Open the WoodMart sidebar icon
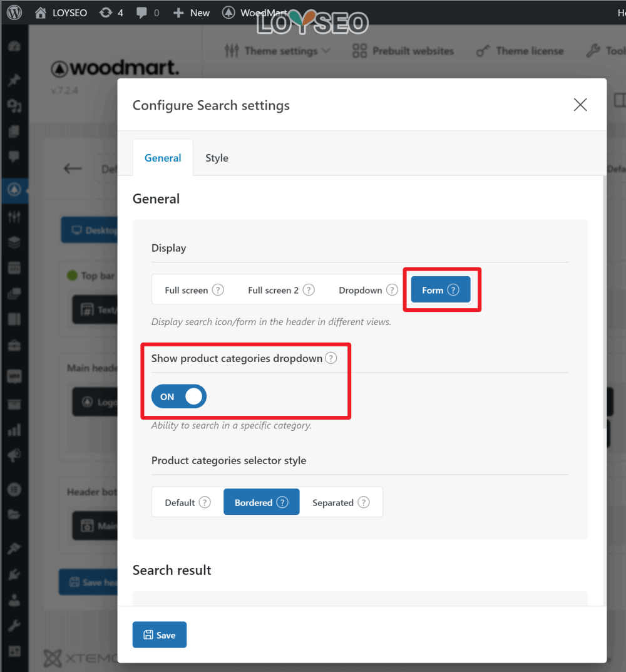Viewport: 626px width, 672px height. tap(14, 189)
